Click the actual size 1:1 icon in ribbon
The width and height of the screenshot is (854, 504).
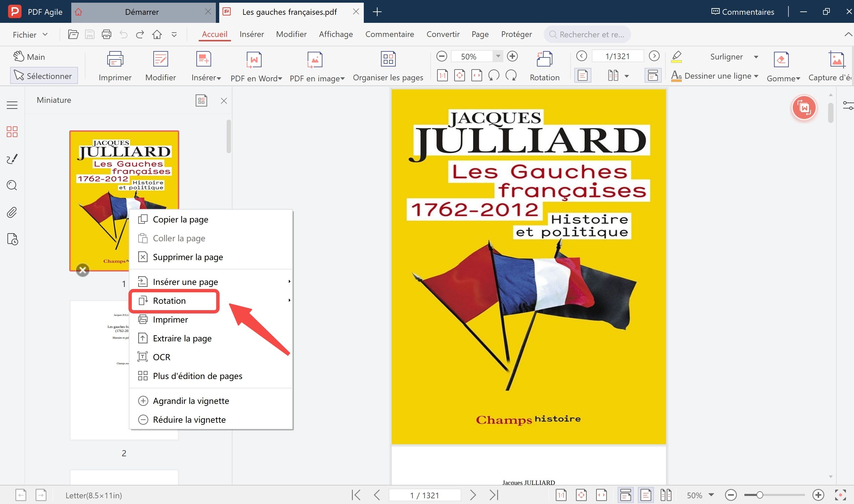pos(442,75)
